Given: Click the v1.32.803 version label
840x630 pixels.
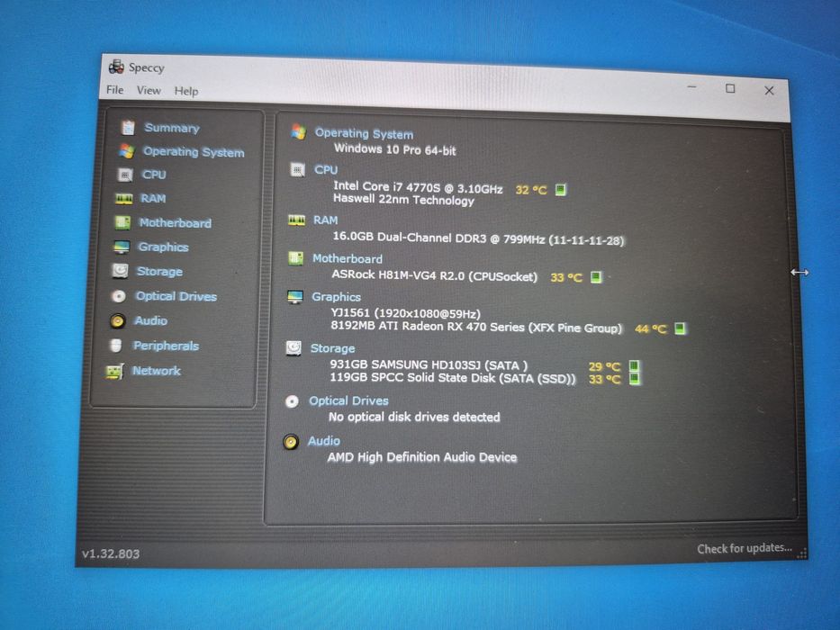Looking at the screenshot, I should [111, 553].
